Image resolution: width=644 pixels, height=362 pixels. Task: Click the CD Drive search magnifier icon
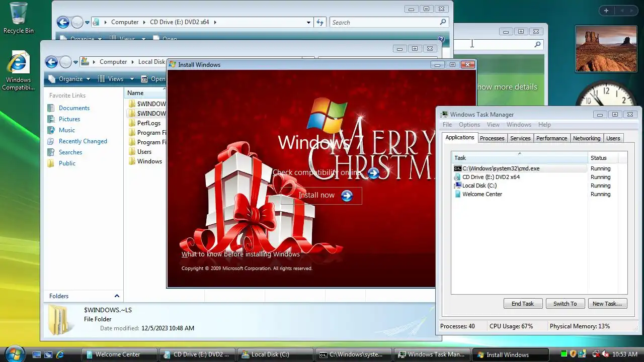click(x=443, y=22)
